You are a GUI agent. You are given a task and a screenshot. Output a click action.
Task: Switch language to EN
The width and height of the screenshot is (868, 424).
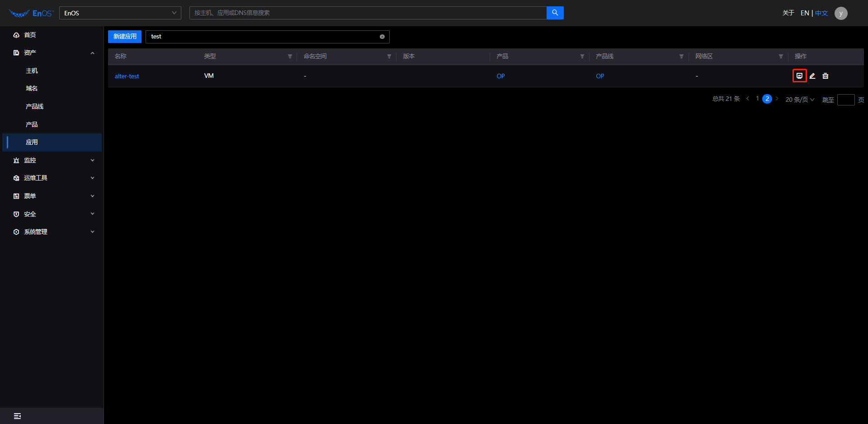(805, 13)
